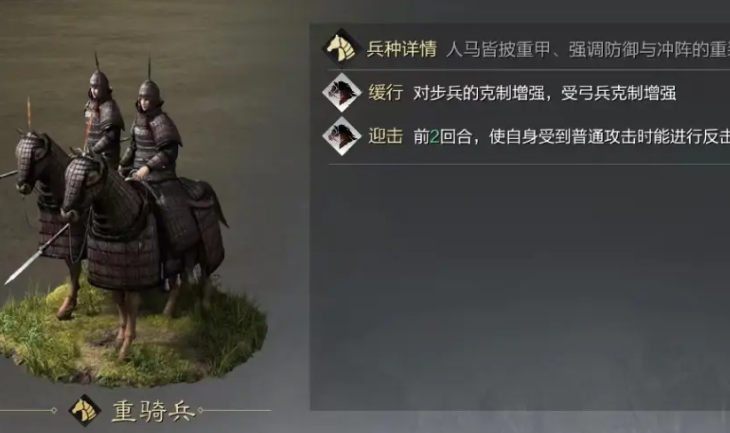
Task: Click the grassy base under the horses
Action: coord(133,333)
